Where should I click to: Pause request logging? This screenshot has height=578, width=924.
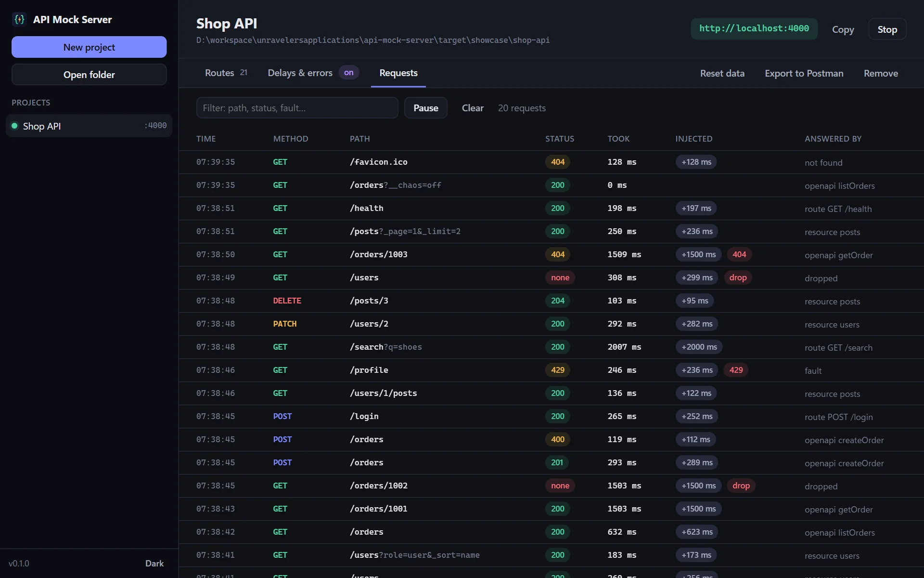click(x=426, y=108)
